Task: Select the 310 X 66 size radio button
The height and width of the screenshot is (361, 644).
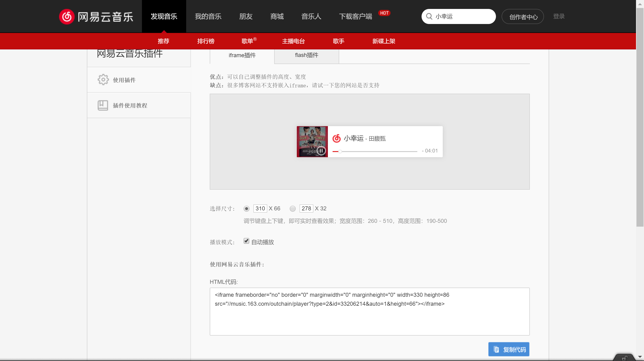Action: tap(246, 209)
